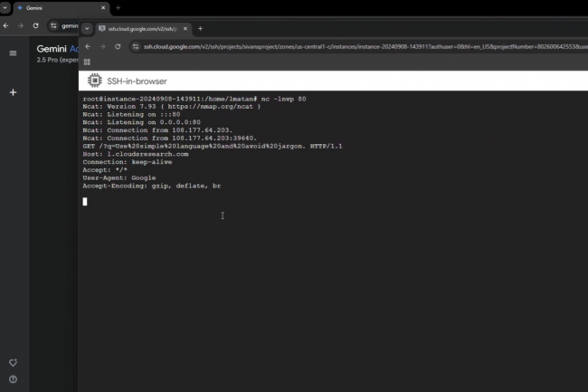View site info icon in SSH address bar
This screenshot has width=588, height=392.
(x=136, y=46)
